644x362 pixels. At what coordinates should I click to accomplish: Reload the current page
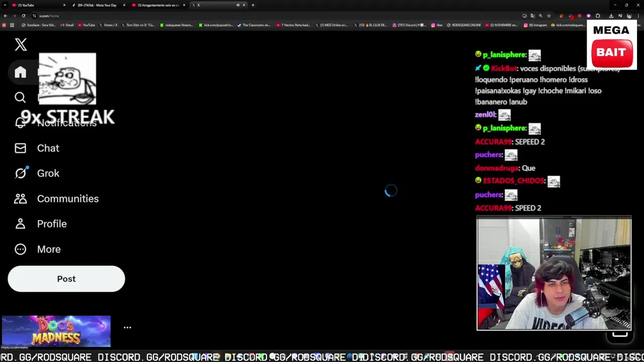[24, 16]
